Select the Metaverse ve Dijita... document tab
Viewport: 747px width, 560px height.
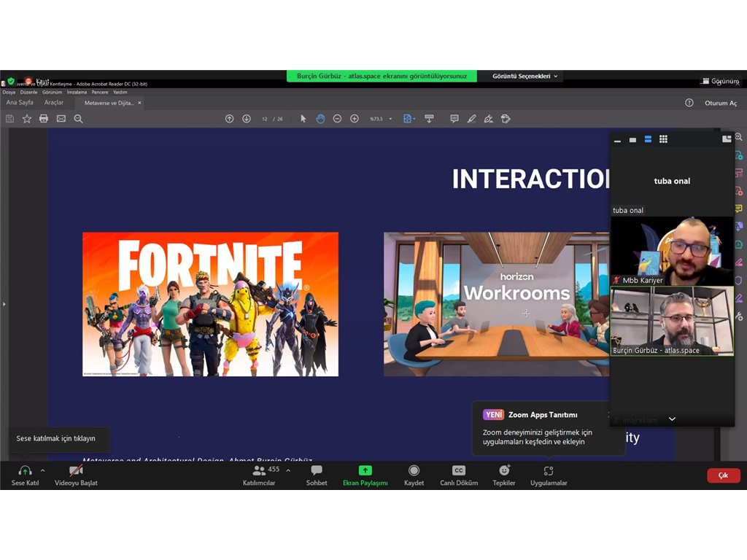click(x=109, y=103)
